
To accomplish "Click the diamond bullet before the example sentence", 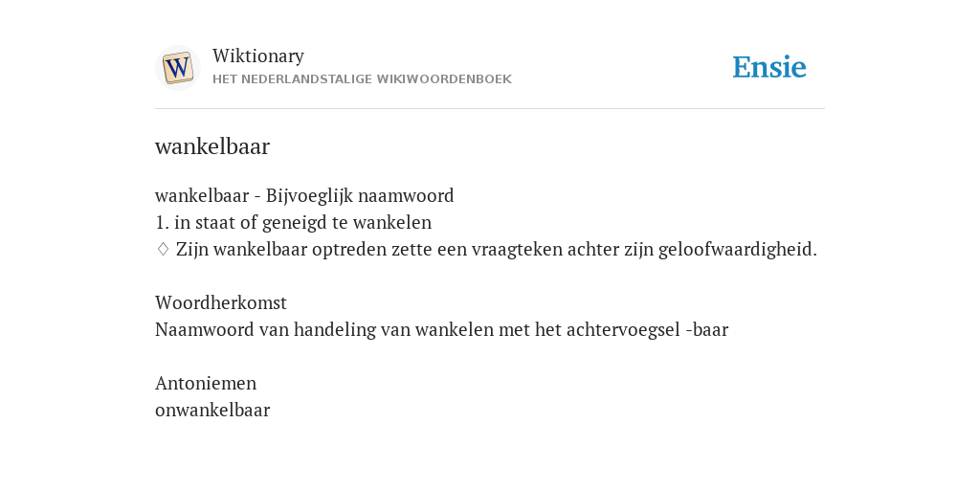I will (x=163, y=249).
